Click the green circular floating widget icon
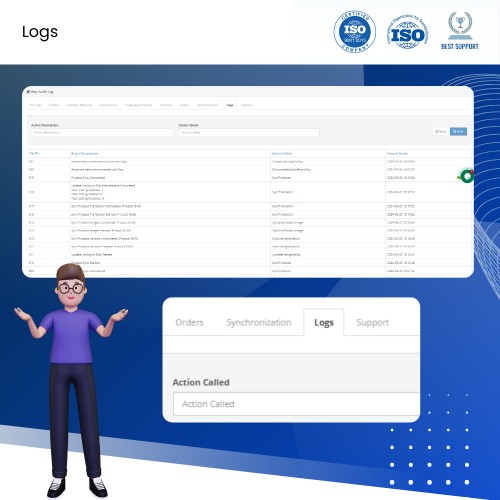The width and height of the screenshot is (500, 500). tap(466, 175)
